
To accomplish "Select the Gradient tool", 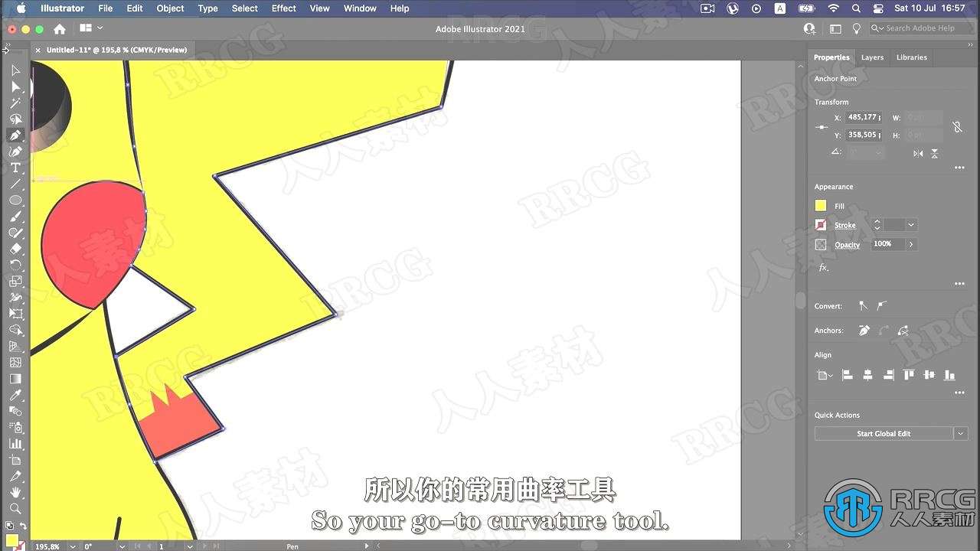I will click(15, 379).
